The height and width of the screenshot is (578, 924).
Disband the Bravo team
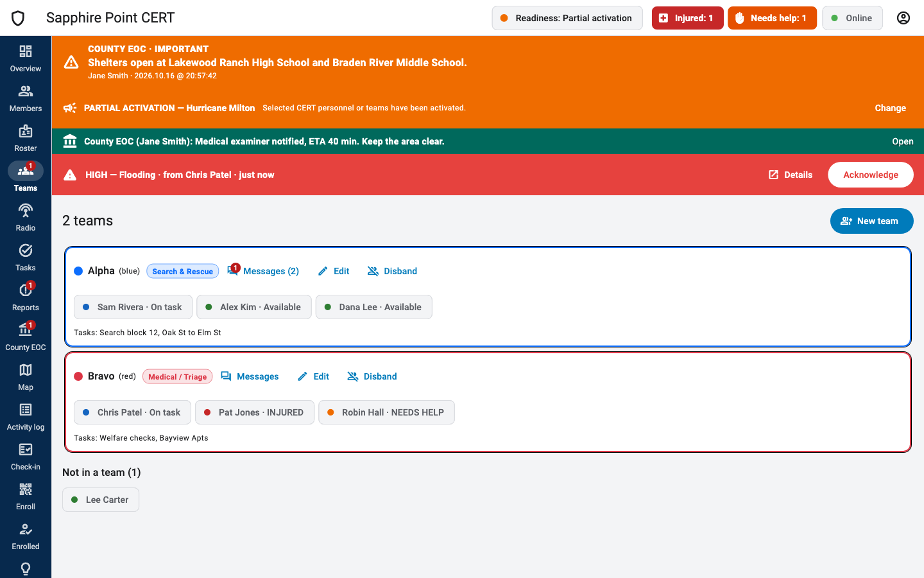tap(372, 376)
